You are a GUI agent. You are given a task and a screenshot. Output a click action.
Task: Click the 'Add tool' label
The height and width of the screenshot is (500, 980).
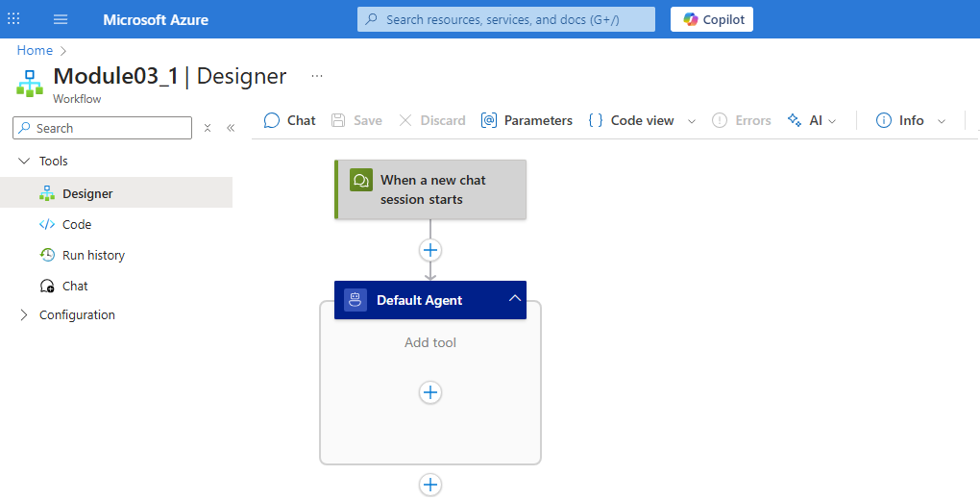tap(430, 342)
